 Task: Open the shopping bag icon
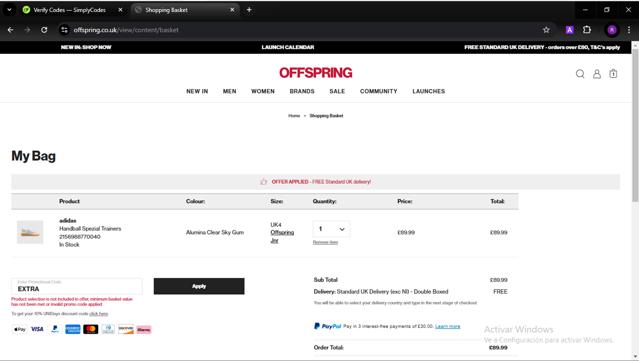point(613,74)
